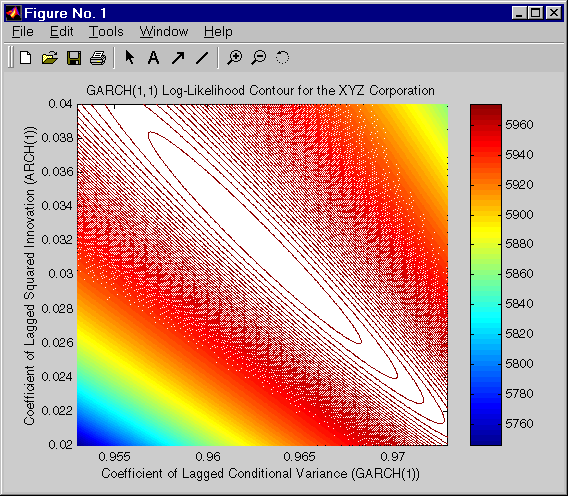Image resolution: width=571 pixels, height=500 pixels.
Task: Expand the Help menu
Action: pyautogui.click(x=218, y=32)
